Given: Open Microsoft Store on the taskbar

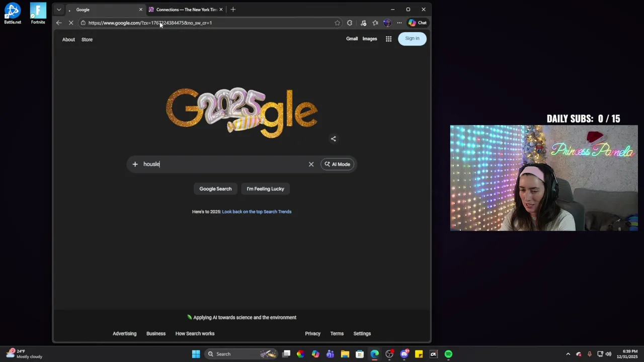Looking at the screenshot, I should (x=360, y=354).
